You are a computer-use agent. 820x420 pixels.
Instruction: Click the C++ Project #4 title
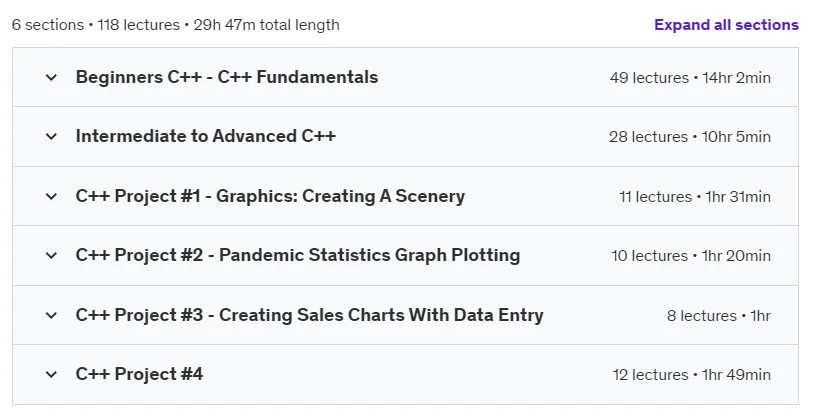[139, 374]
